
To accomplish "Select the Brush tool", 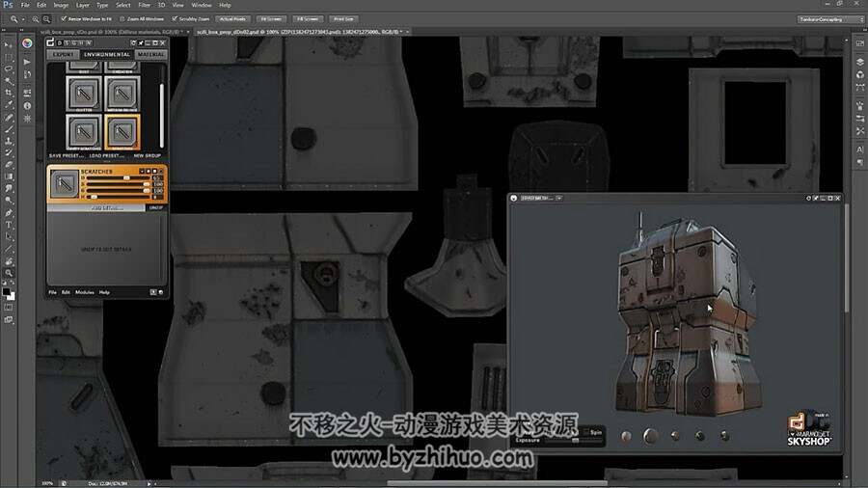I will tap(9, 129).
